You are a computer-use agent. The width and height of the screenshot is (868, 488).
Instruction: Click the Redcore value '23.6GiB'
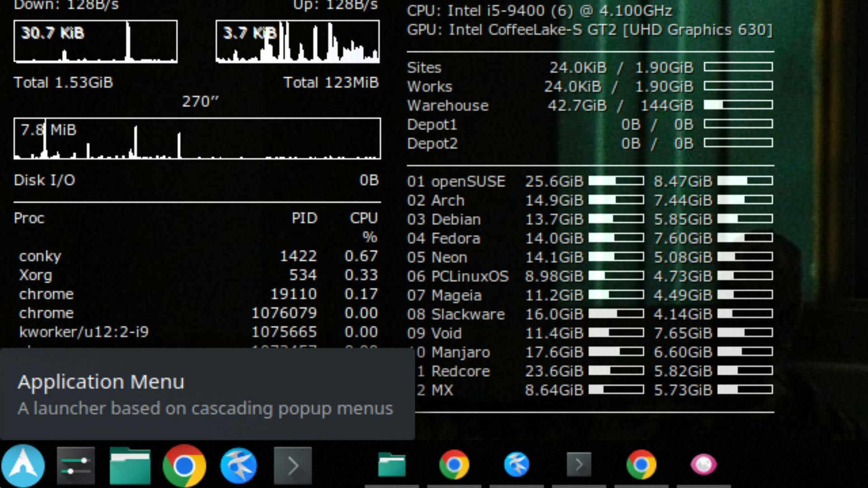point(554,371)
